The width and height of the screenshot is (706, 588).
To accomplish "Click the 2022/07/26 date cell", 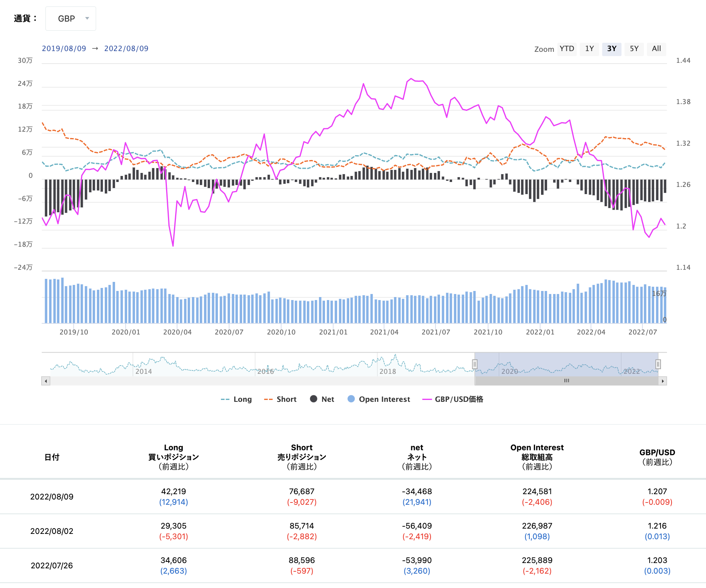I will (52, 566).
